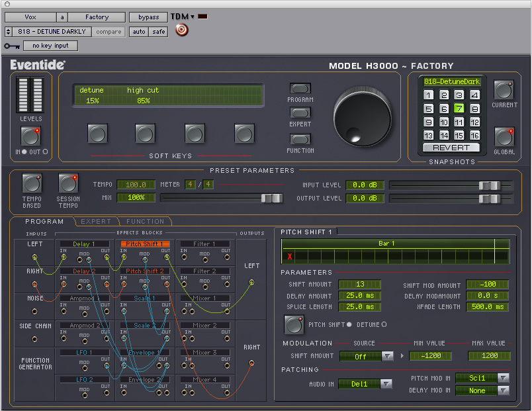Open Shift Amount modulation source dropdown
This screenshot has width=532, height=411.
[x=367, y=356]
